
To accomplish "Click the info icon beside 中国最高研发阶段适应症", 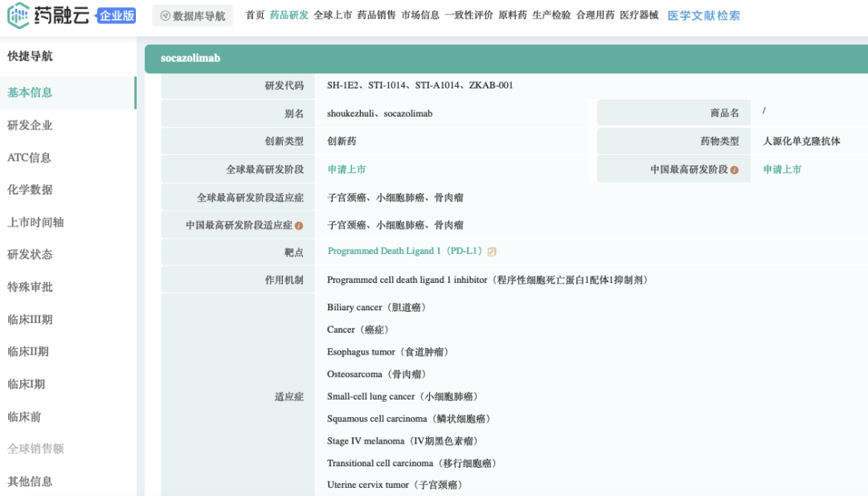I will 299,225.
